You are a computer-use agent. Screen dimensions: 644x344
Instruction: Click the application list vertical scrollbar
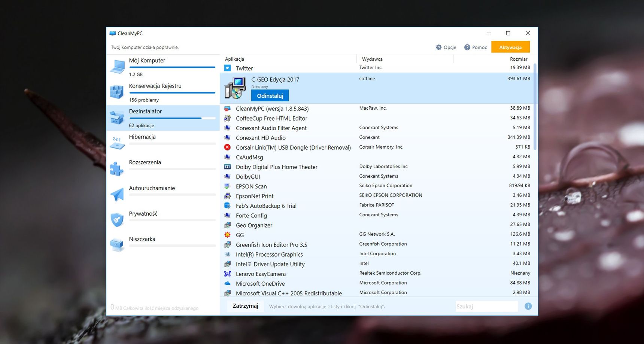(x=535, y=106)
